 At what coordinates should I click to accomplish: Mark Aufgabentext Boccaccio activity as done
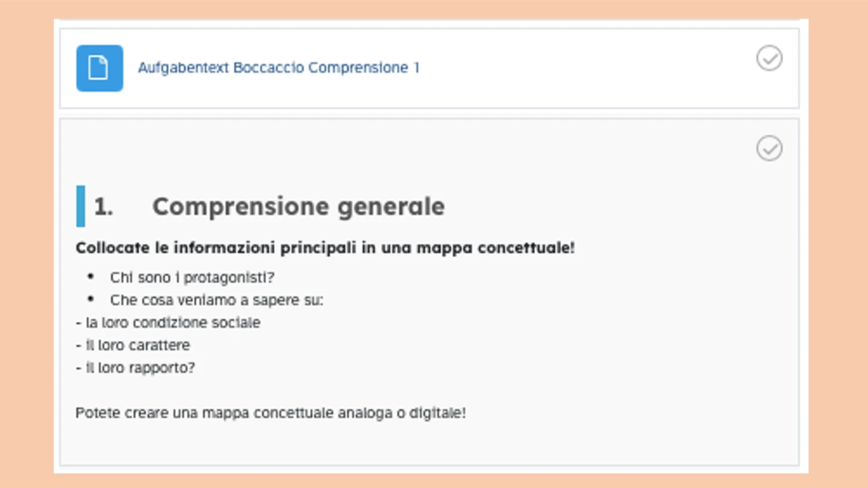tap(769, 58)
